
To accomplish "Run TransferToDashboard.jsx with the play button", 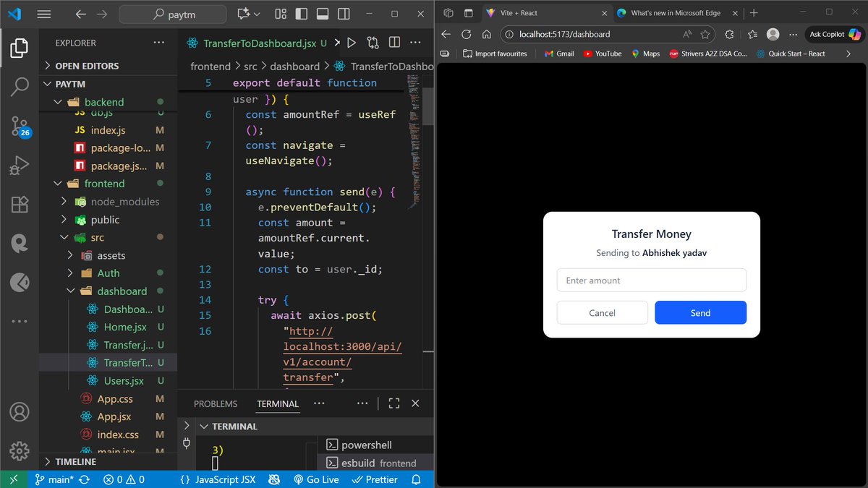I will 352,43.
